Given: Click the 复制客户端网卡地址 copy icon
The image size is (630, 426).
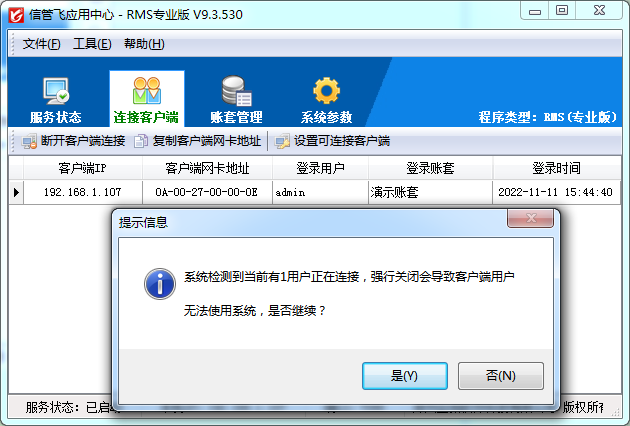Looking at the screenshot, I should 141,141.
